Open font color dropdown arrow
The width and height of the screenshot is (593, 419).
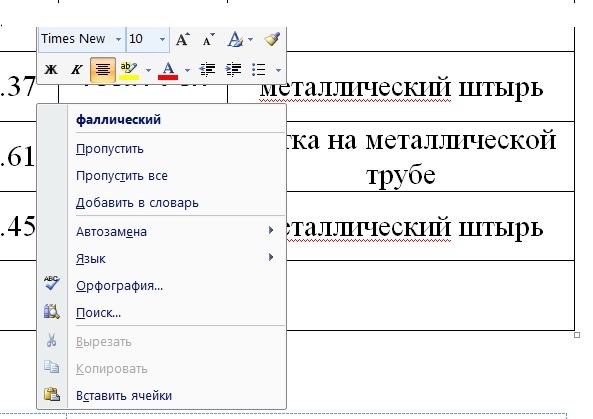[x=187, y=70]
